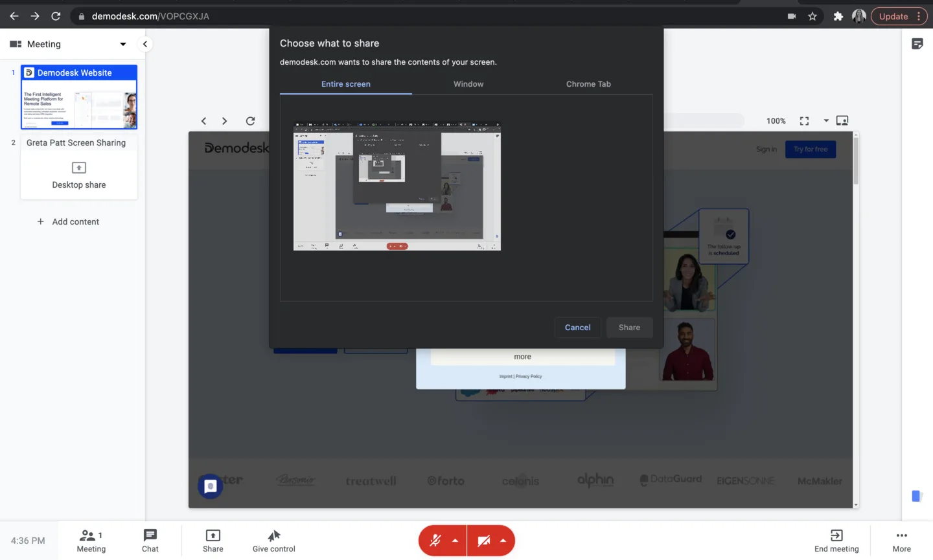This screenshot has height=560, width=933.
Task: Click the Share button in the dialog
Action: (629, 328)
